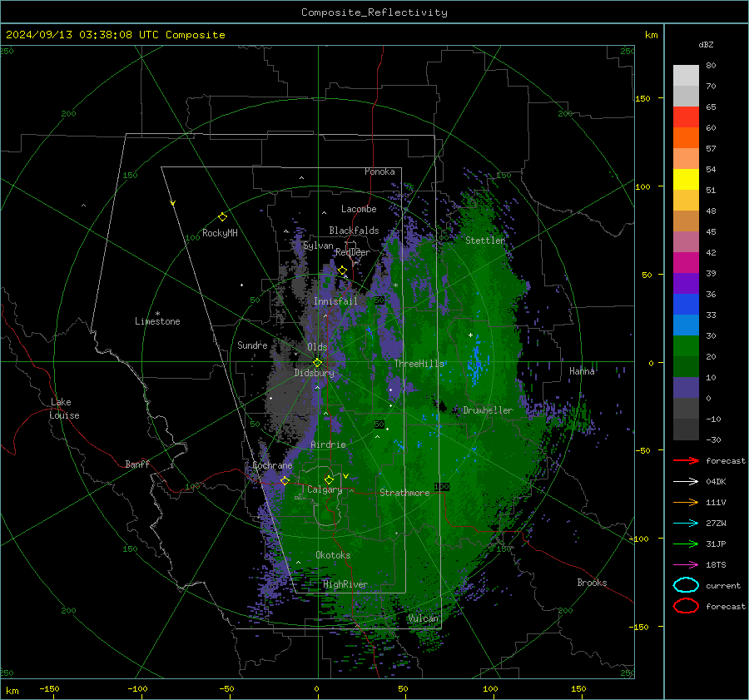The image size is (749, 700).
Task: Click the 04DK legend text
Action: click(716, 481)
